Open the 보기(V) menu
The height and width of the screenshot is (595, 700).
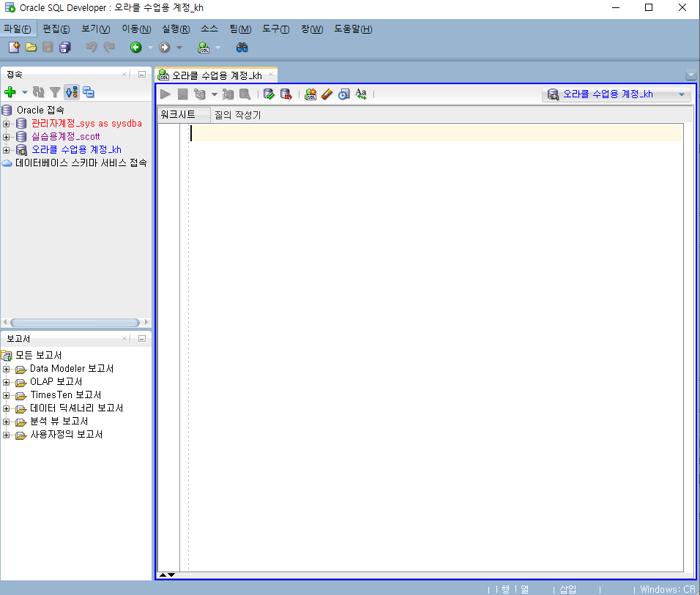pos(95,29)
